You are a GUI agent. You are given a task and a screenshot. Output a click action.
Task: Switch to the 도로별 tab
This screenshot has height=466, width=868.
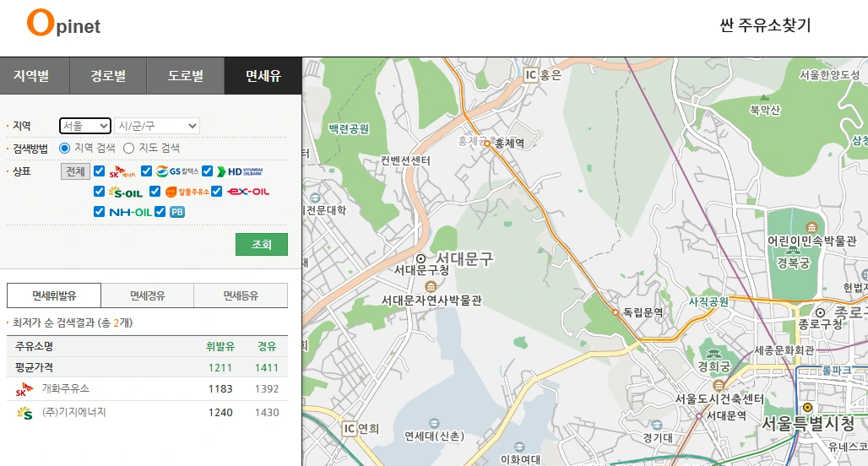186,75
